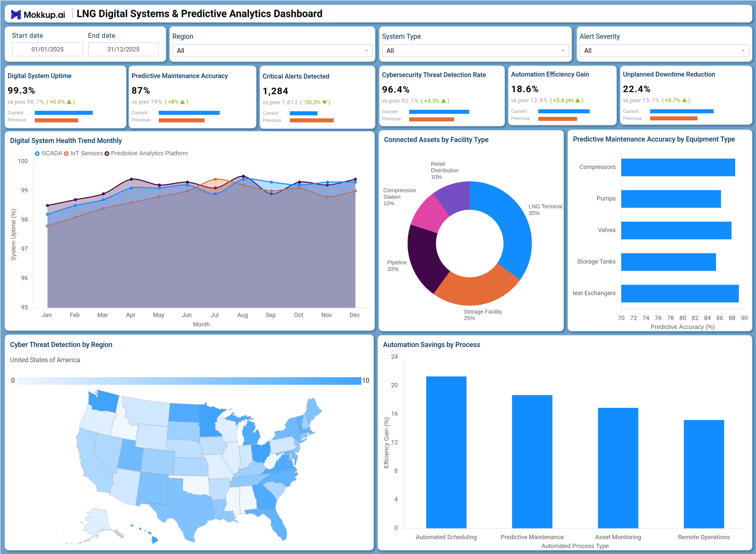Open the System Type dropdown
Image resolution: width=756 pixels, height=554 pixels.
(475, 51)
